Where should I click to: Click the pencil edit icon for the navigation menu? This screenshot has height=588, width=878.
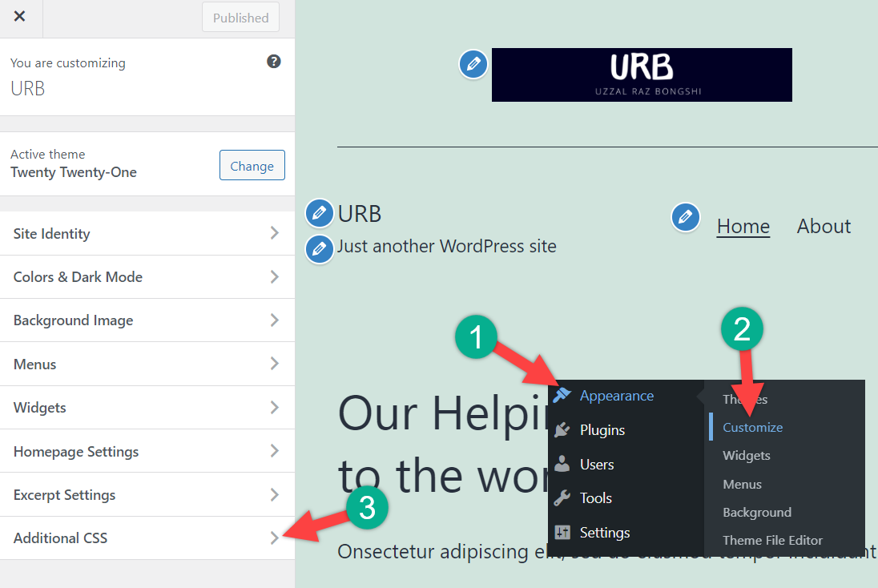[685, 217]
